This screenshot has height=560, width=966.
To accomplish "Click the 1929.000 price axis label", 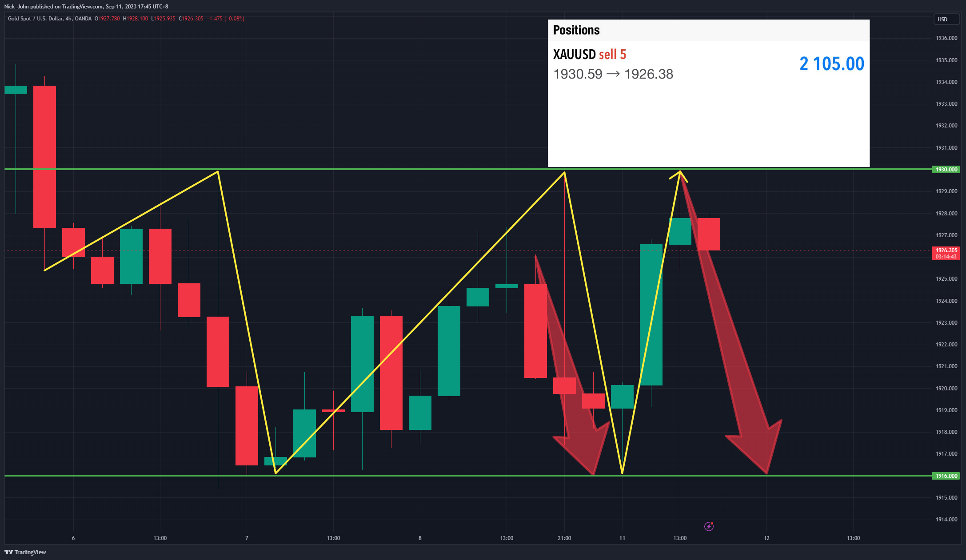I will (x=946, y=191).
